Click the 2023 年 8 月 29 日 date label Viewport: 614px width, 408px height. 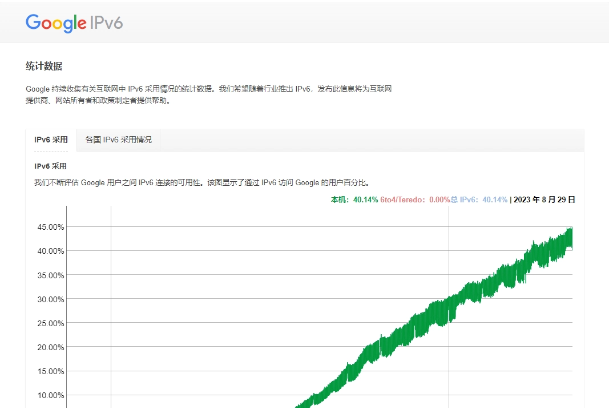pyautogui.click(x=544, y=200)
